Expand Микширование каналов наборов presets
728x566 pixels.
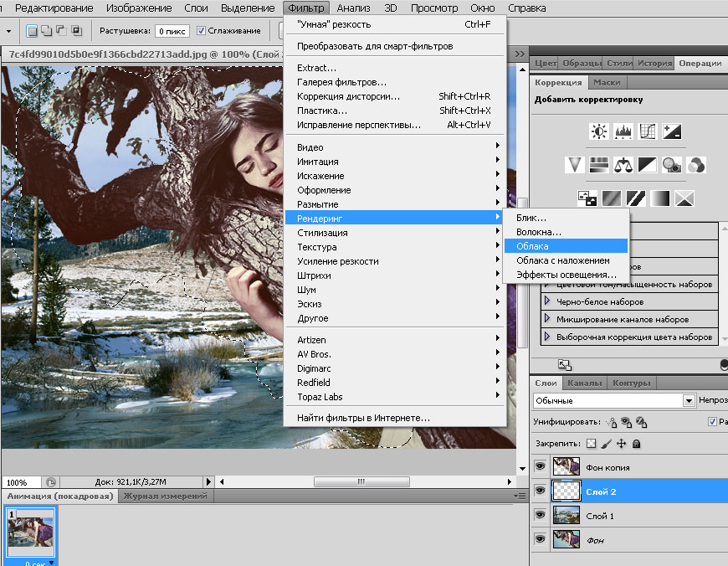coord(547,318)
